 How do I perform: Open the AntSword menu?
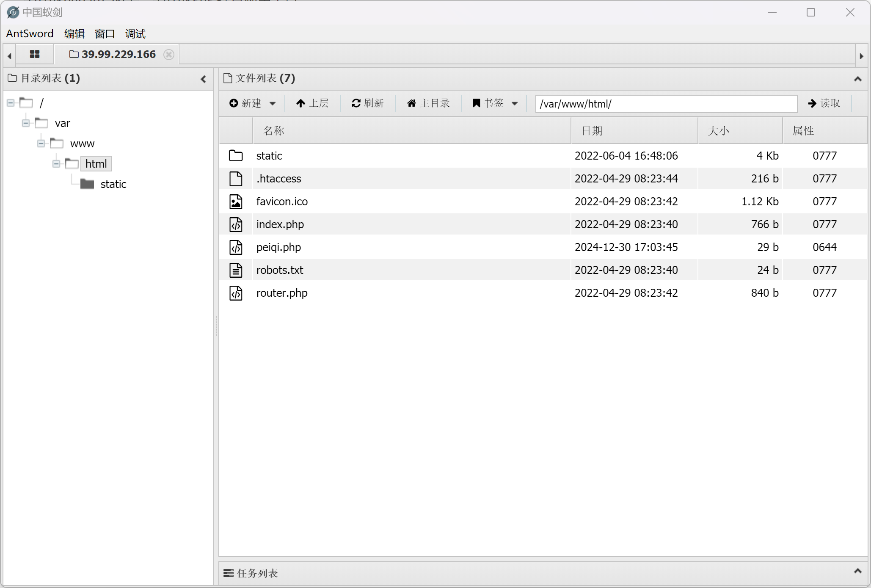click(30, 33)
